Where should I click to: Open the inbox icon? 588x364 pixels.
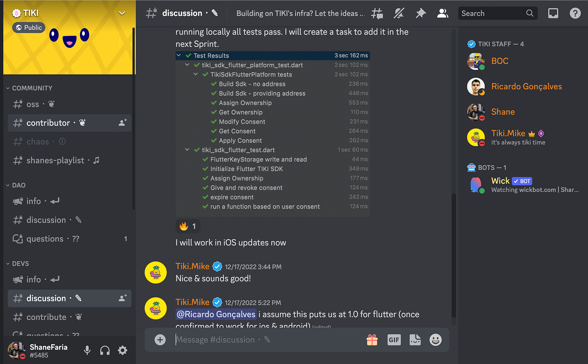(x=553, y=13)
